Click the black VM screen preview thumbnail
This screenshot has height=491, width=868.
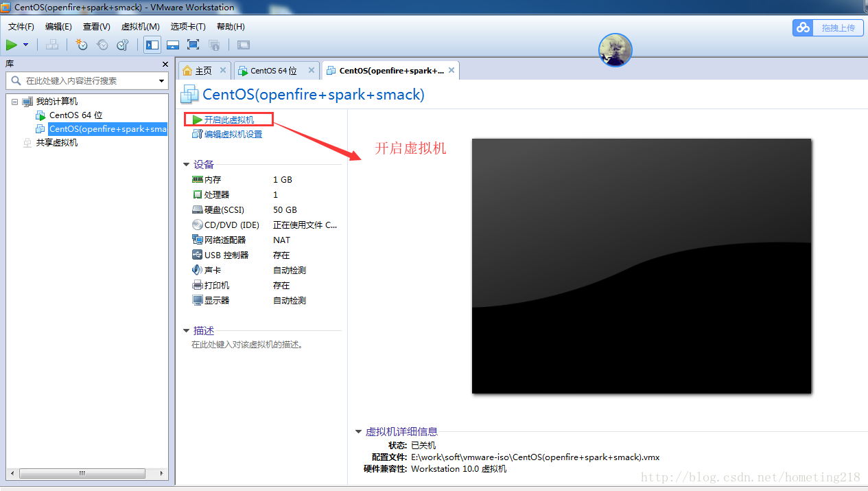coord(642,266)
